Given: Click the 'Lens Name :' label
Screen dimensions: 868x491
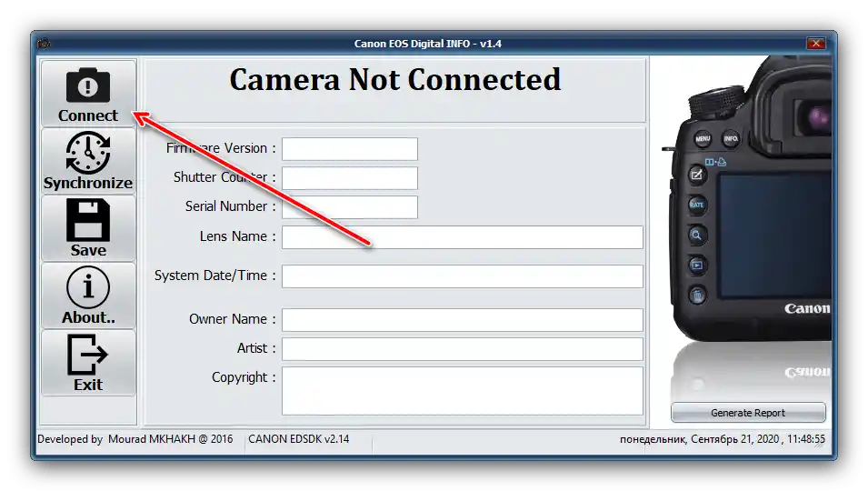Looking at the screenshot, I should pyautogui.click(x=237, y=236).
